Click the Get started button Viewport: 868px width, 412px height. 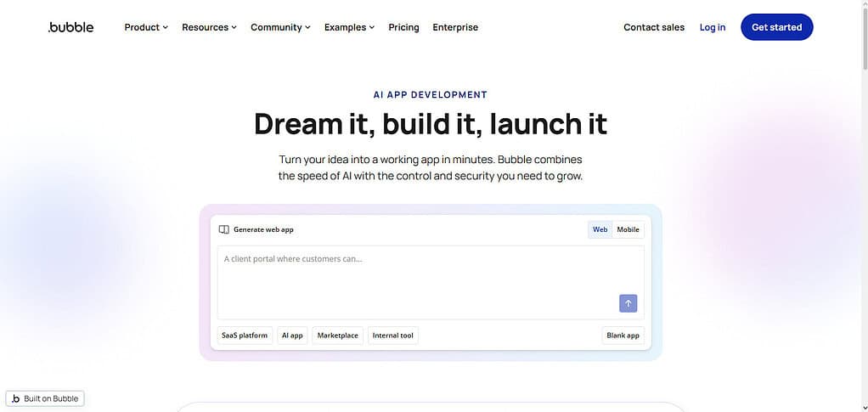[776, 27]
